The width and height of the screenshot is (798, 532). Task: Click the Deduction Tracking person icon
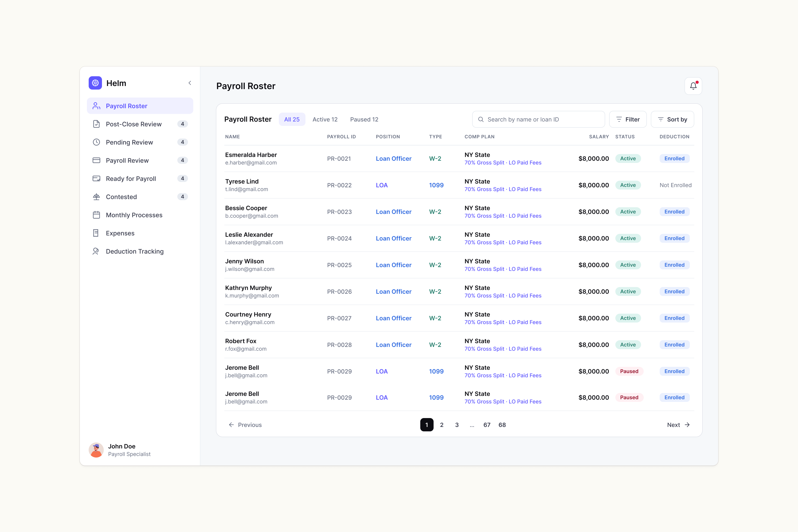(96, 251)
